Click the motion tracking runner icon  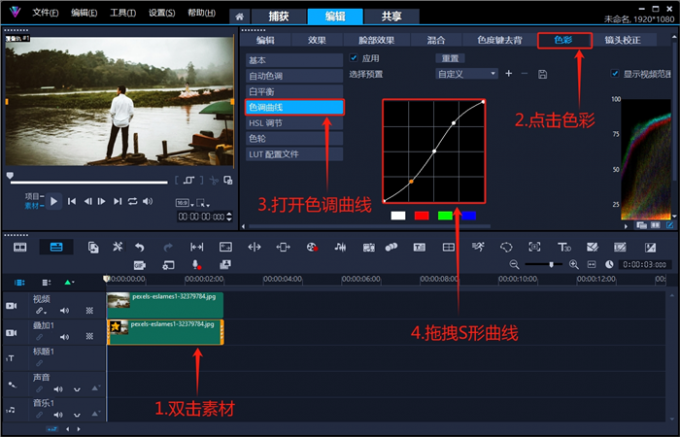pos(478,247)
